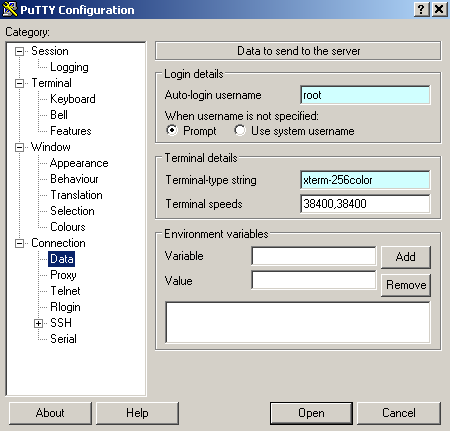Select the Window category
Screen dimensions: 450x431
51,147
